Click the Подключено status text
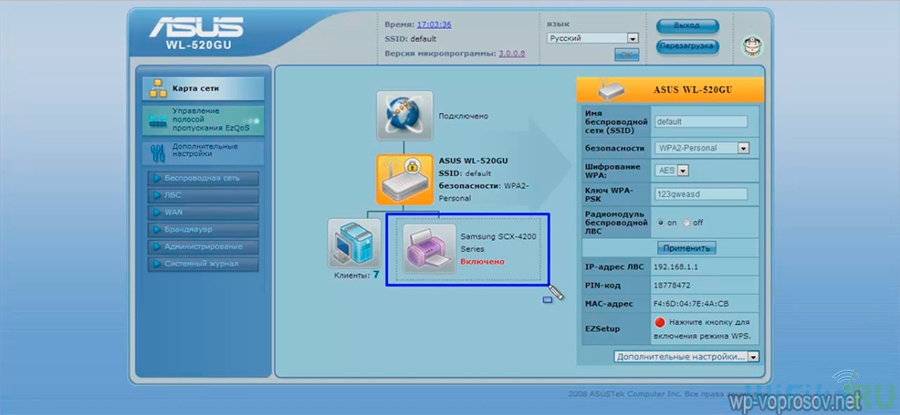The width and height of the screenshot is (900, 415). point(463,116)
